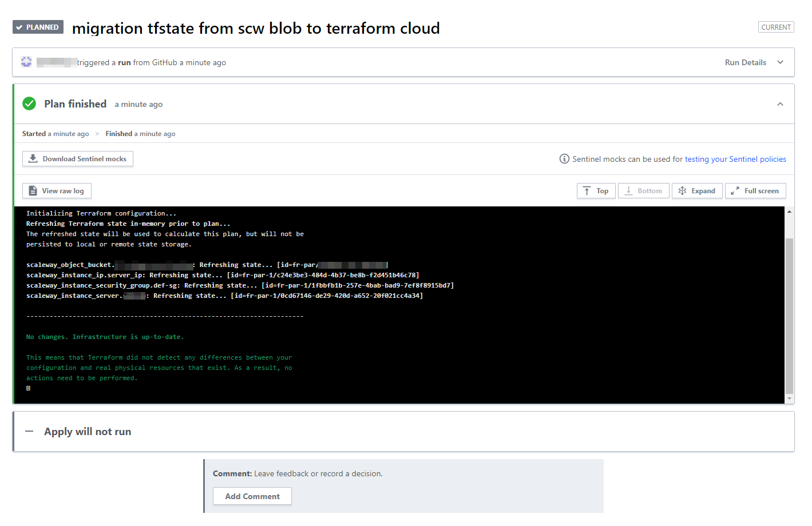Open testing your Sentinel policies link

(x=735, y=159)
